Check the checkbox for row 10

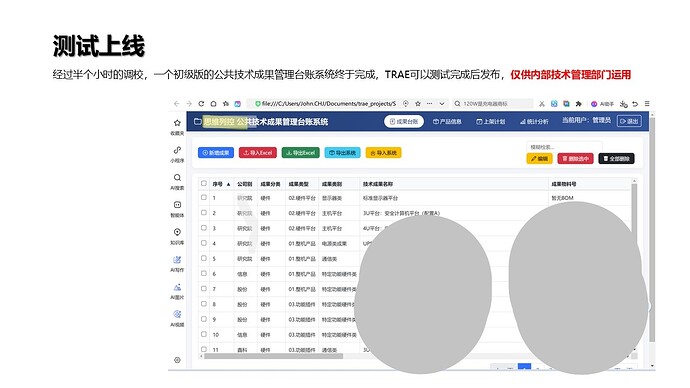click(x=204, y=334)
